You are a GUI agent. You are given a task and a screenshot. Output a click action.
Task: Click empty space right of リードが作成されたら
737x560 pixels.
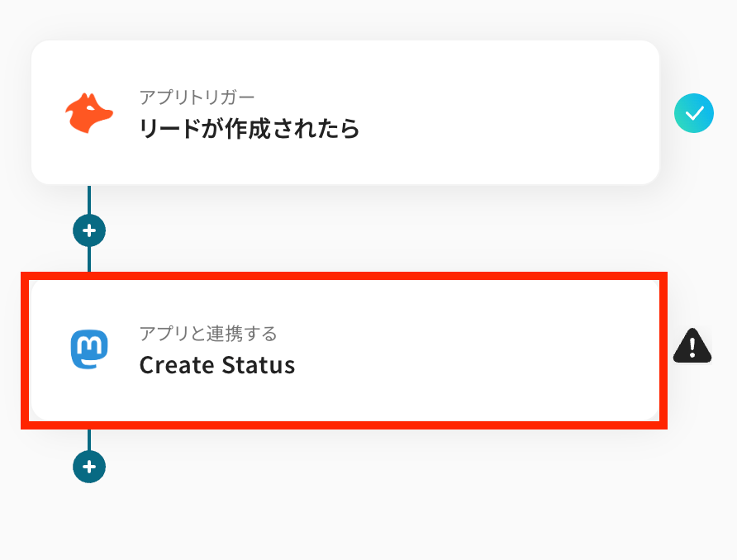(507, 129)
